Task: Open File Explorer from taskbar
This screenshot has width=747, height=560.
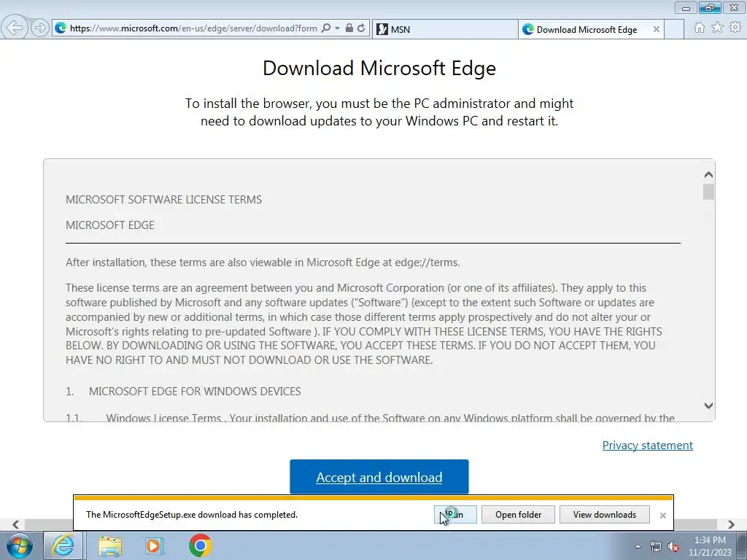Action: click(110, 545)
